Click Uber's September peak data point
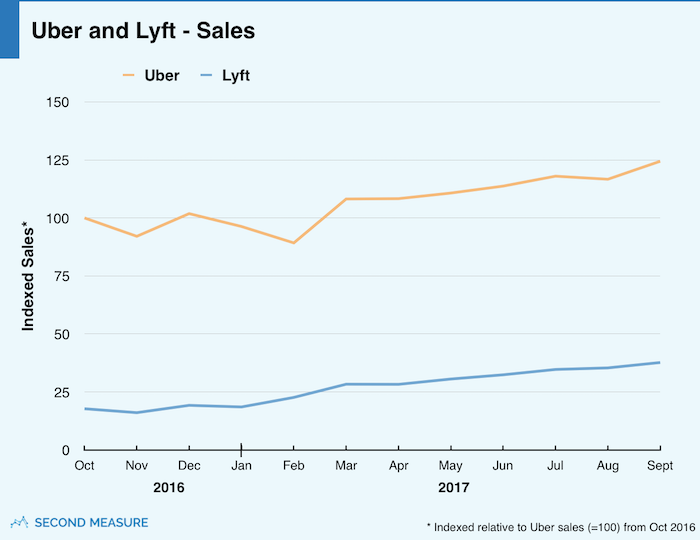The height and width of the screenshot is (540, 700). pyautogui.click(x=659, y=162)
